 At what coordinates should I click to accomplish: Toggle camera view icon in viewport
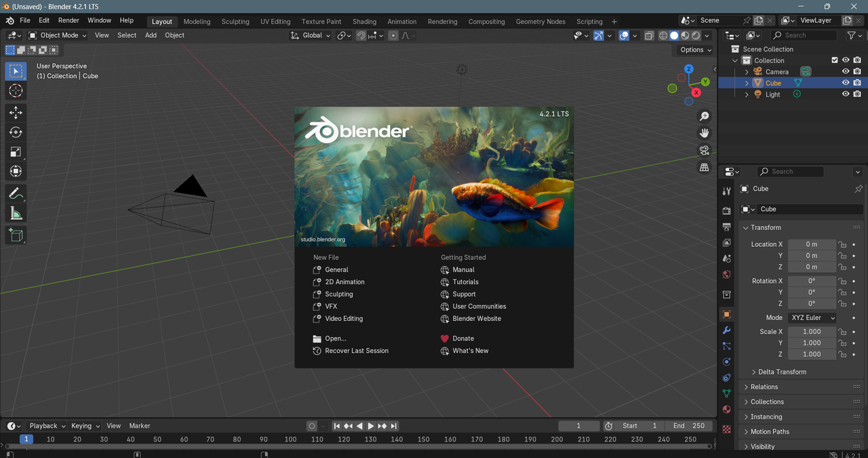click(x=705, y=150)
